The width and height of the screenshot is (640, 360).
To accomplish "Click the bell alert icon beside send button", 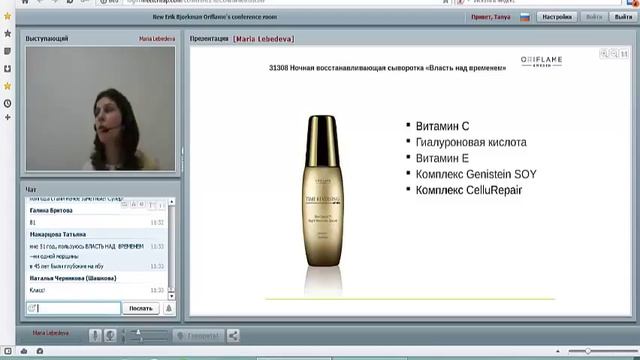I will coord(169,308).
